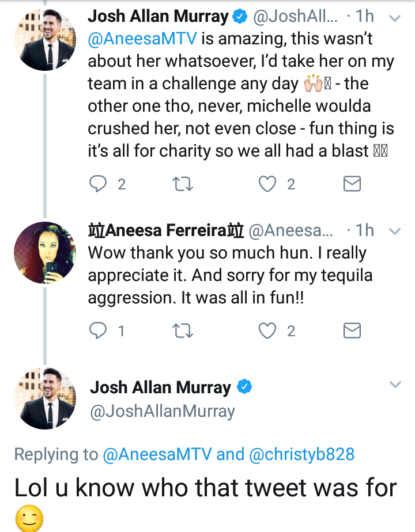Reply to Aneesa Ferreira's tequila aggression tweet
This screenshot has width=415, height=532.
(98, 330)
